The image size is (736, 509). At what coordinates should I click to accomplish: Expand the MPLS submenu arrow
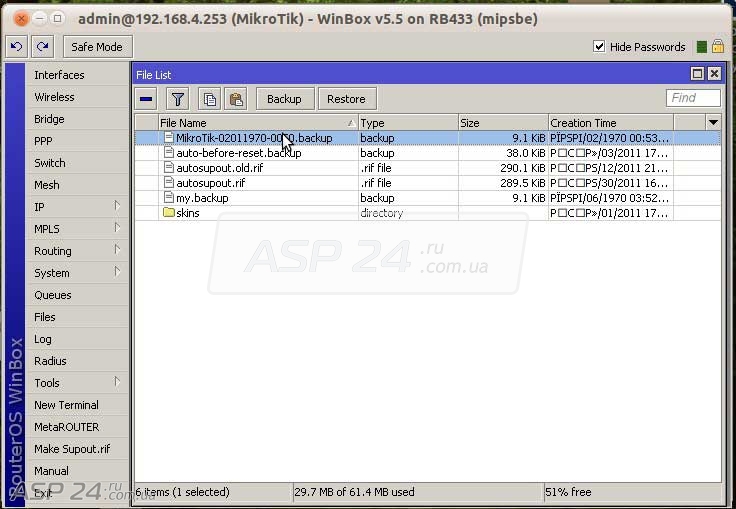[117, 228]
